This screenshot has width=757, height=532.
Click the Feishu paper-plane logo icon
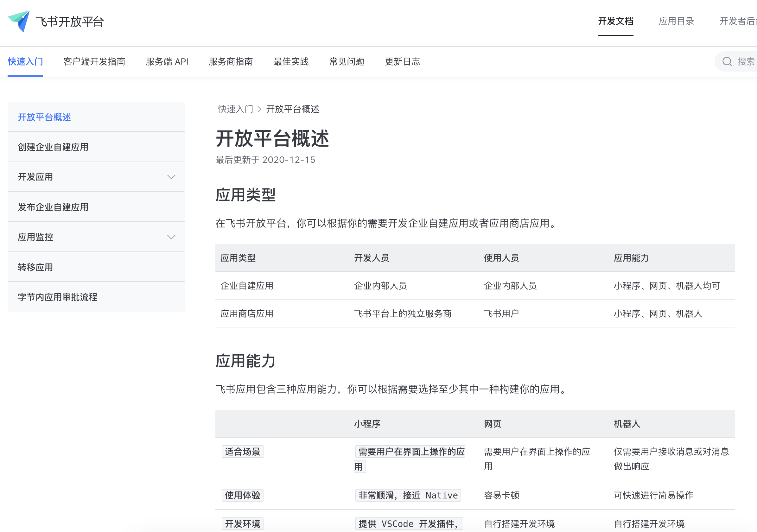(x=19, y=21)
